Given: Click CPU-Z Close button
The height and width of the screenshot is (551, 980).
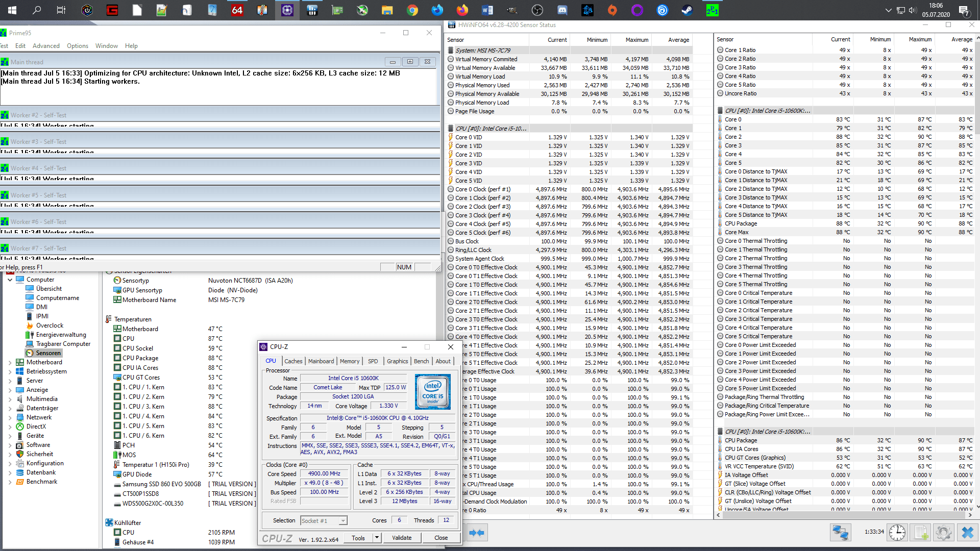Looking at the screenshot, I should click(x=441, y=538).
